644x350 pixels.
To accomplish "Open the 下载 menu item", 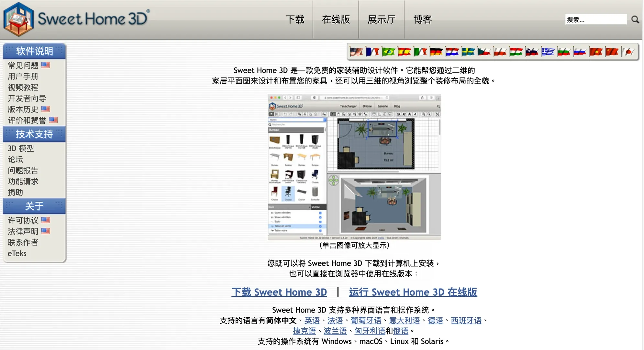I will pyautogui.click(x=295, y=20).
